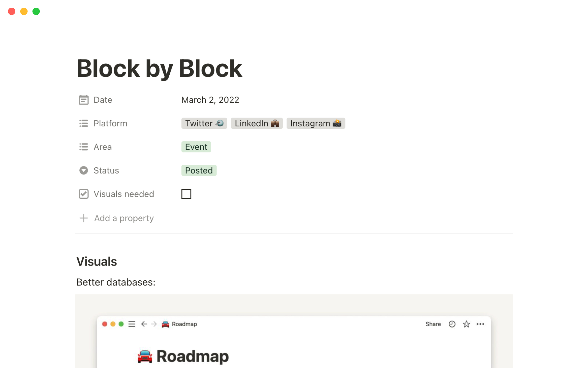Click the Block by Block page title

pyautogui.click(x=159, y=68)
